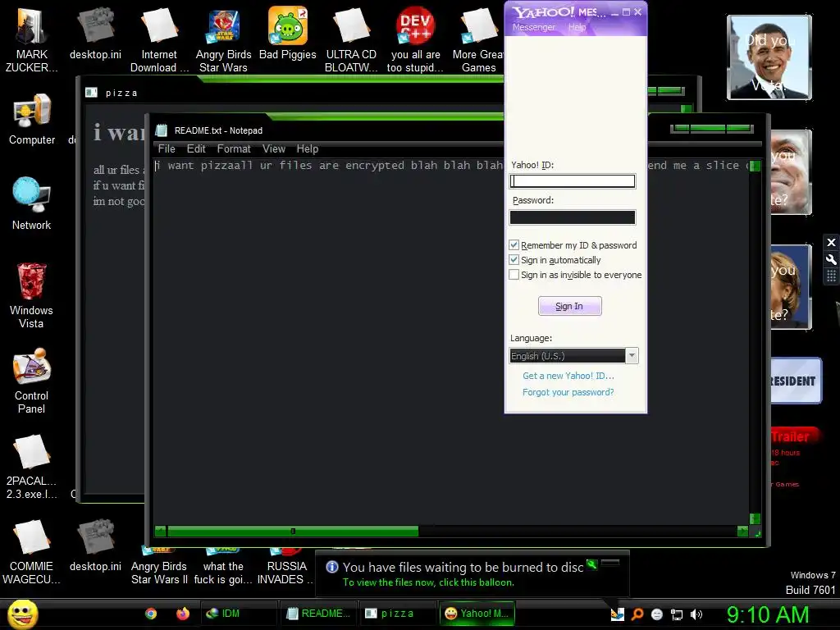Open Notepad Help menu

308,149
